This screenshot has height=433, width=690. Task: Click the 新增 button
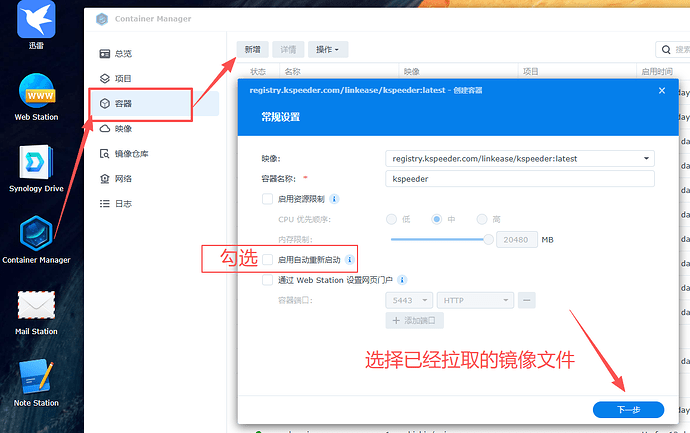pos(254,49)
